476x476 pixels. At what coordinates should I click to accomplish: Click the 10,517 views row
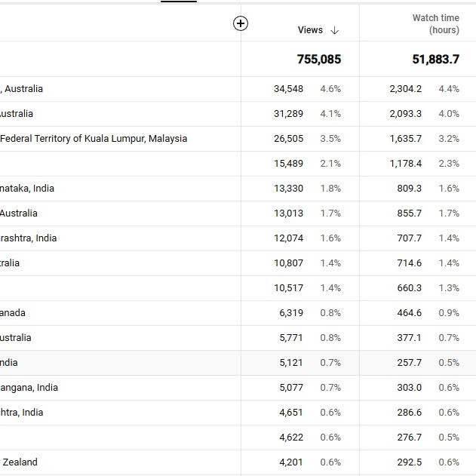238,288
